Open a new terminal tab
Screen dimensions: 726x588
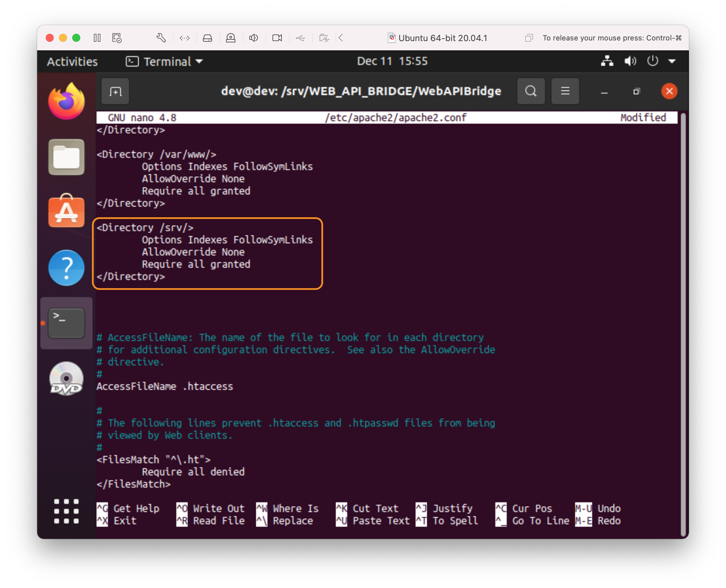[115, 91]
